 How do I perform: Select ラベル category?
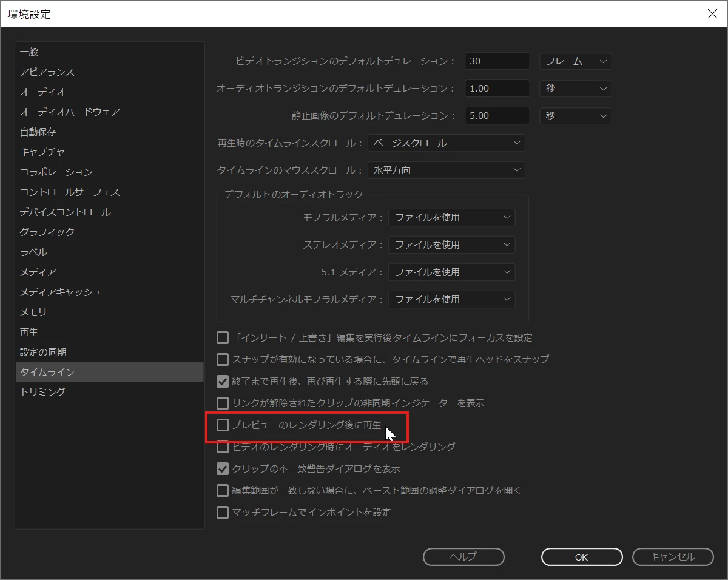point(109,252)
